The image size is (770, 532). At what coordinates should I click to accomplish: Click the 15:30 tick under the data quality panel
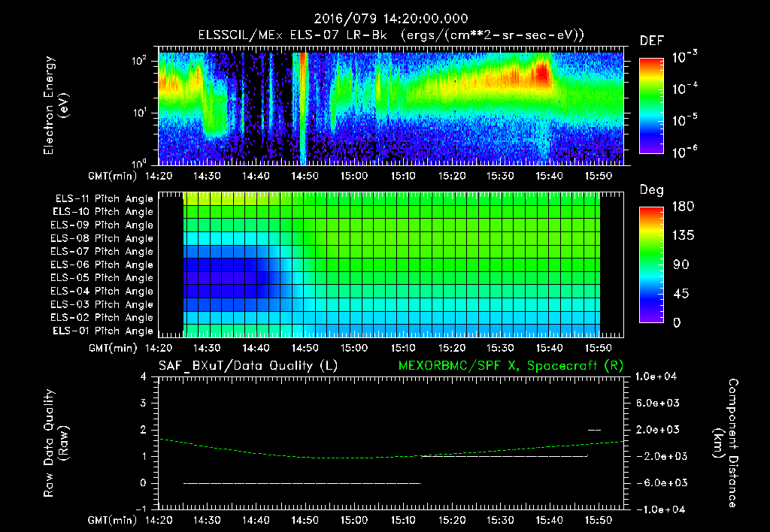[x=500, y=520]
